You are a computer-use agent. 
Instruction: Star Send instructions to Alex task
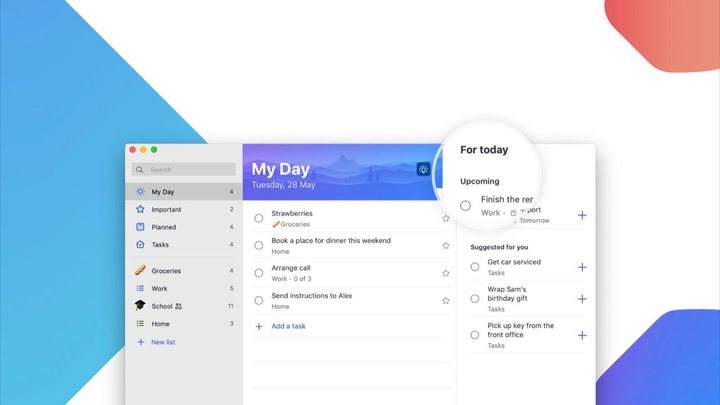coord(445,301)
